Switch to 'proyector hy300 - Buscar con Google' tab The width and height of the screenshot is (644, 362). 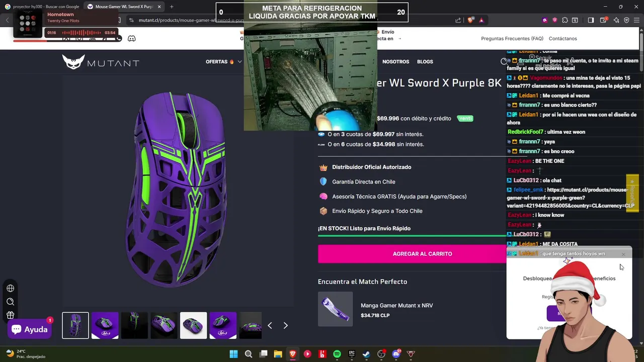click(42, 7)
